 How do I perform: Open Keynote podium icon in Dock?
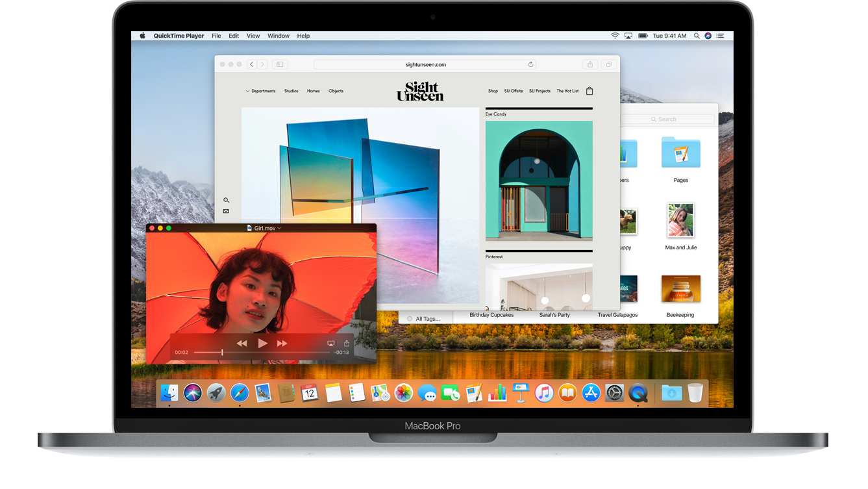point(521,393)
